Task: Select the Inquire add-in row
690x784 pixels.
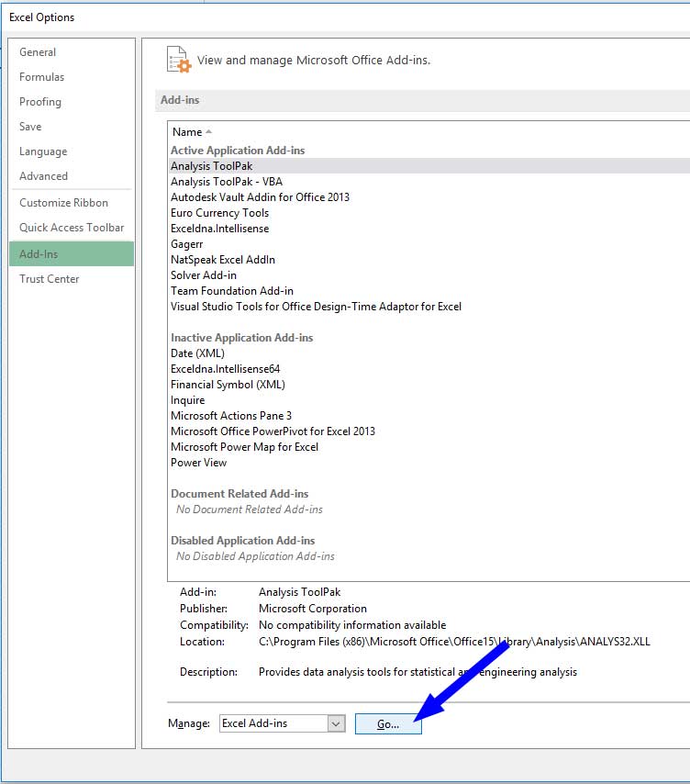Action: point(429,400)
